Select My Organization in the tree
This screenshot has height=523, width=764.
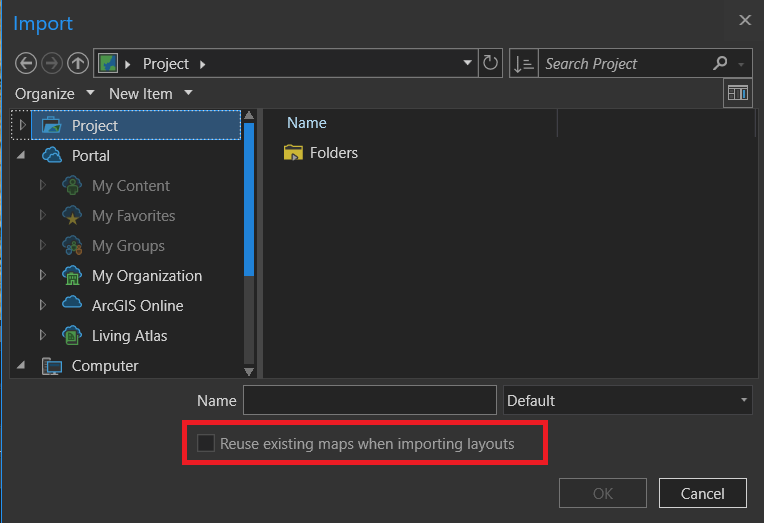pyautogui.click(x=146, y=275)
